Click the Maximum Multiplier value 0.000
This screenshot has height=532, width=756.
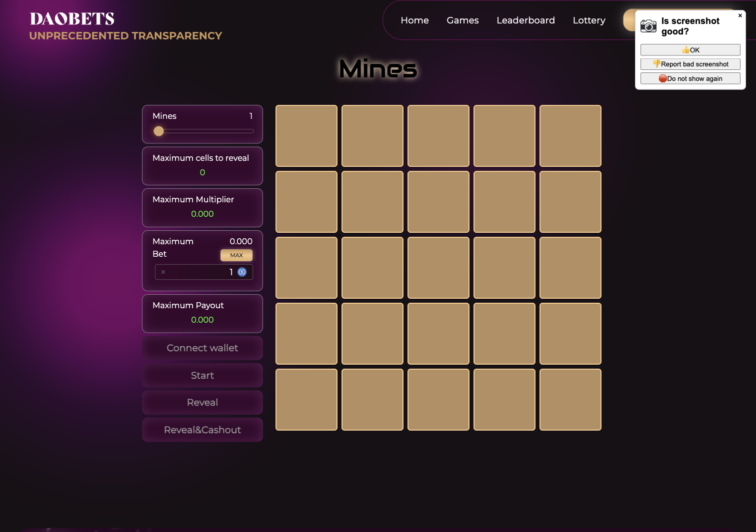coord(202,214)
